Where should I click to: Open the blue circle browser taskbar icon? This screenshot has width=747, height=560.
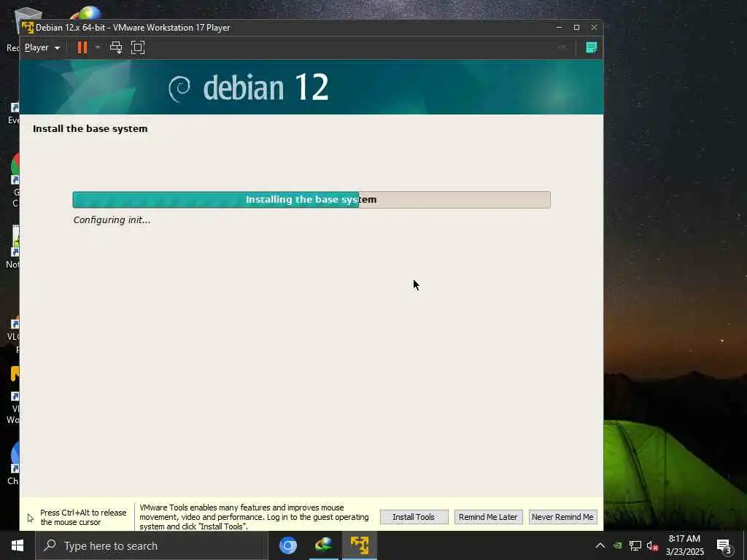pos(287,545)
